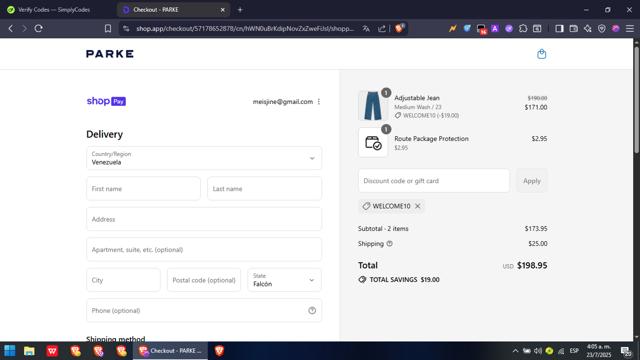
Task: Click the shipping info help icon
Action: 389,244
